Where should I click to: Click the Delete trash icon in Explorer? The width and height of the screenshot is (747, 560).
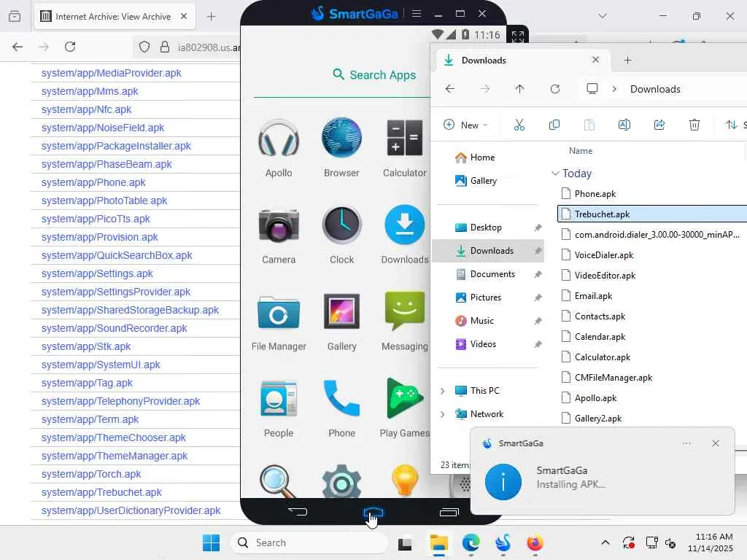click(x=694, y=125)
